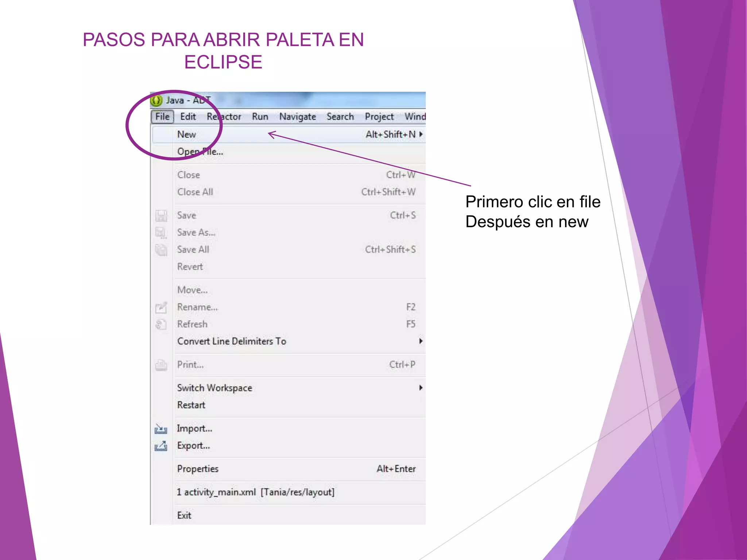Click the Print printer icon
Screen dimensions: 747x560
tap(161, 365)
